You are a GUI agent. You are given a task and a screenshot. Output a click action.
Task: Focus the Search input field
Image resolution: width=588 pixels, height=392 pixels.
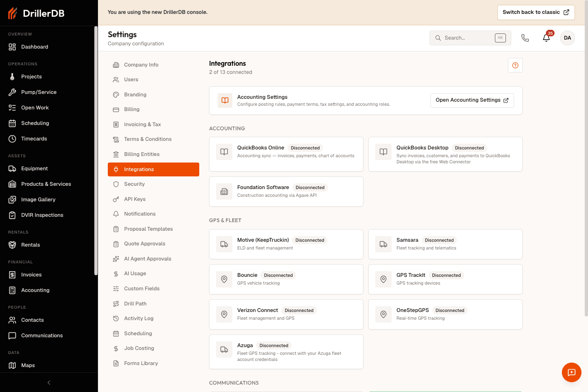click(x=470, y=38)
